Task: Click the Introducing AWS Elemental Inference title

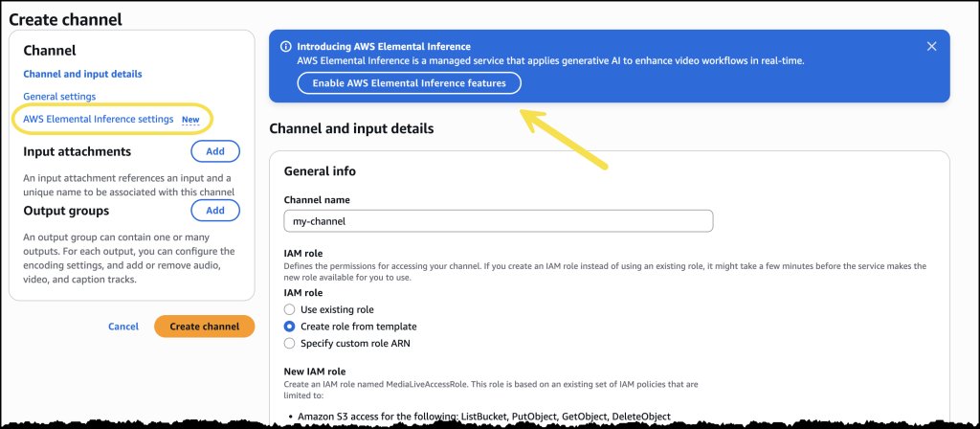Action: pyautogui.click(x=384, y=46)
